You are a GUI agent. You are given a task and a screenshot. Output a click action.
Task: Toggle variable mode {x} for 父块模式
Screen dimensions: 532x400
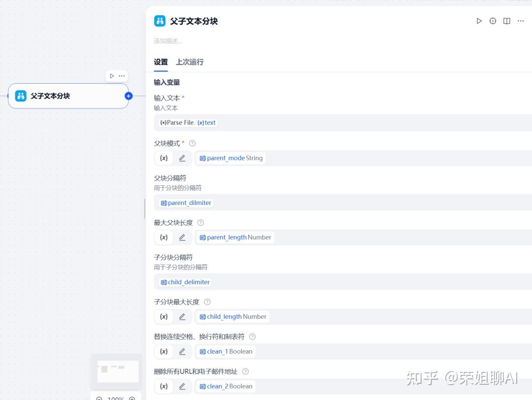click(x=164, y=158)
